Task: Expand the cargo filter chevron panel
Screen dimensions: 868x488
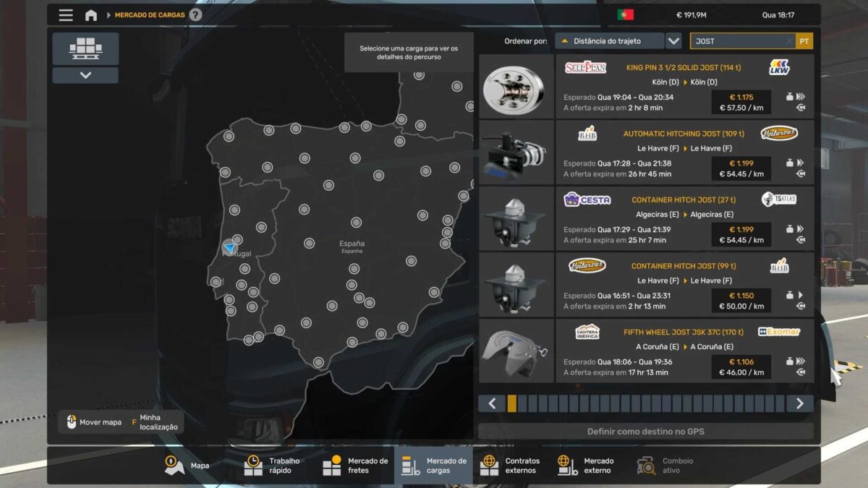Action: tap(85, 75)
